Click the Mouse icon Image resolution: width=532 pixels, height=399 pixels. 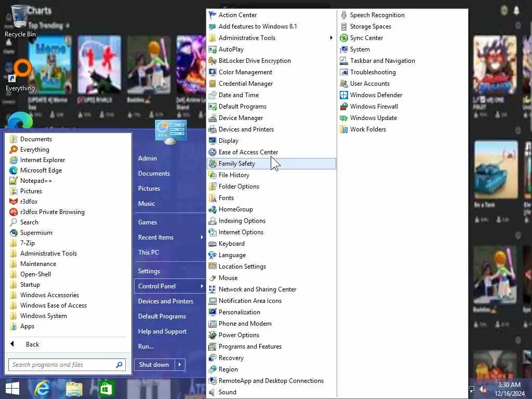[212, 278]
